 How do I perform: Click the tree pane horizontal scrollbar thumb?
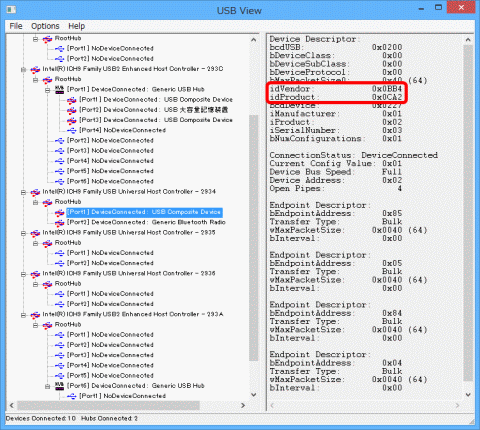click(108, 405)
